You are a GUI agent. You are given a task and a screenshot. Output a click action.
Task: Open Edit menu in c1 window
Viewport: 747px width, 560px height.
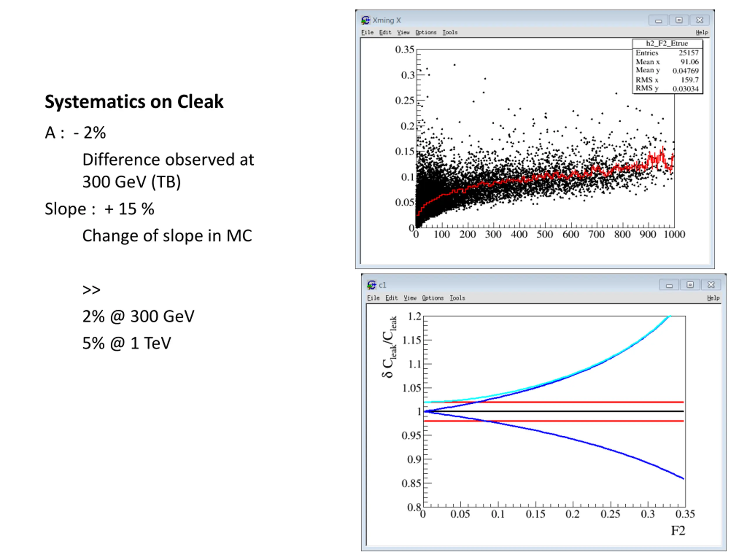pyautogui.click(x=391, y=298)
